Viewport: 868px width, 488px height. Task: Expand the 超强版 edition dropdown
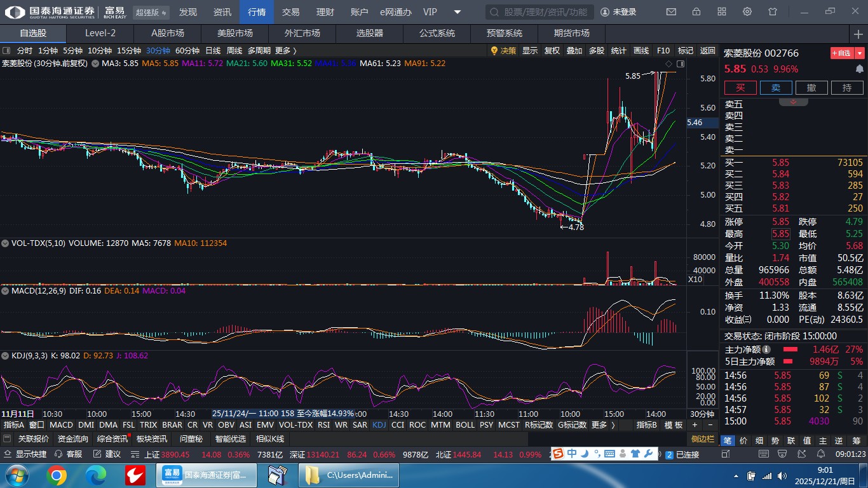[x=151, y=12]
